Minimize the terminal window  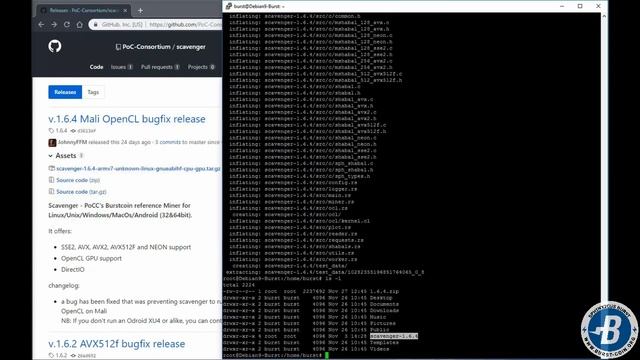pyautogui.click(x=562, y=6)
